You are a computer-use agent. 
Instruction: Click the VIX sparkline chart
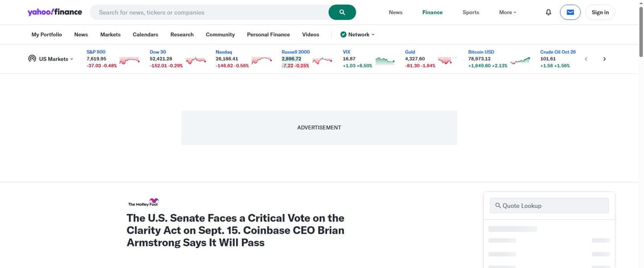385,60
